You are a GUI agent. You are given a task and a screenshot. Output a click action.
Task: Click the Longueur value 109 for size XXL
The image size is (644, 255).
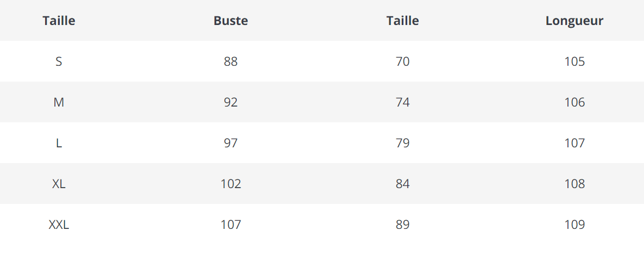click(x=574, y=225)
